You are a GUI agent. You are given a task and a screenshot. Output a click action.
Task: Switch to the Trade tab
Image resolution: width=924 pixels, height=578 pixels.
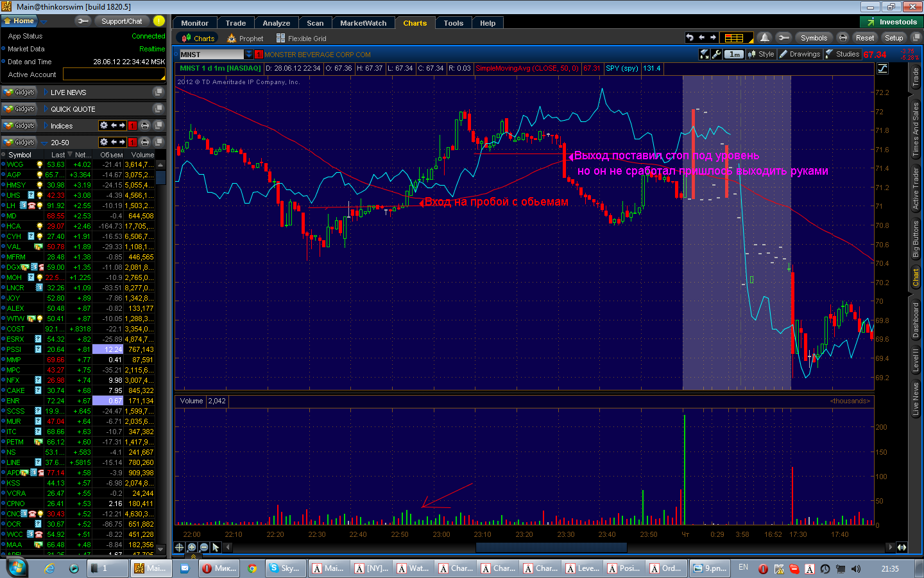(x=235, y=23)
